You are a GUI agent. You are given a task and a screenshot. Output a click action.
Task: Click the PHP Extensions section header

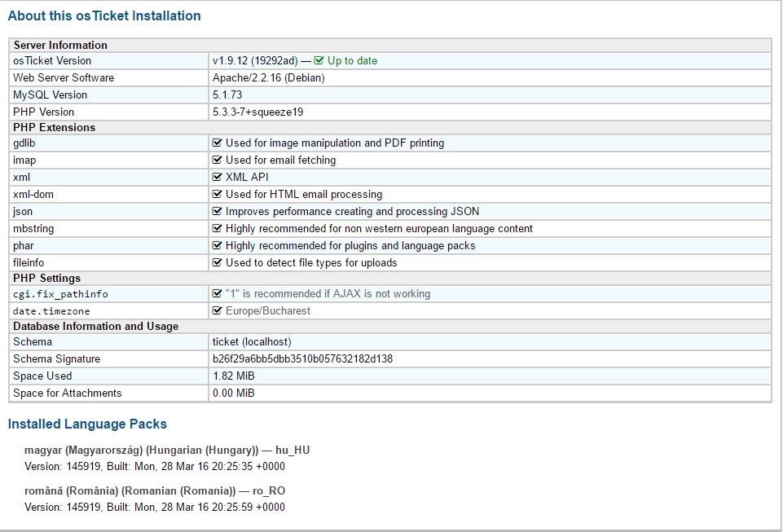point(54,127)
